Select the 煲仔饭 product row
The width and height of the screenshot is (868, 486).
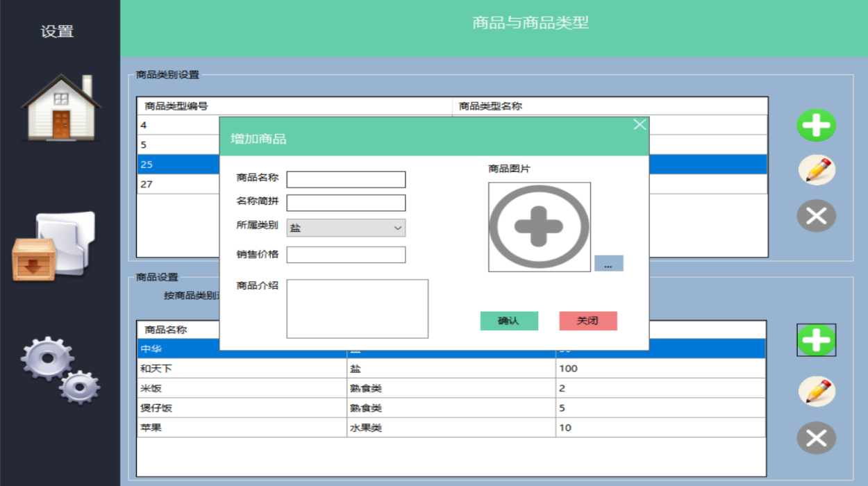[x=451, y=408]
